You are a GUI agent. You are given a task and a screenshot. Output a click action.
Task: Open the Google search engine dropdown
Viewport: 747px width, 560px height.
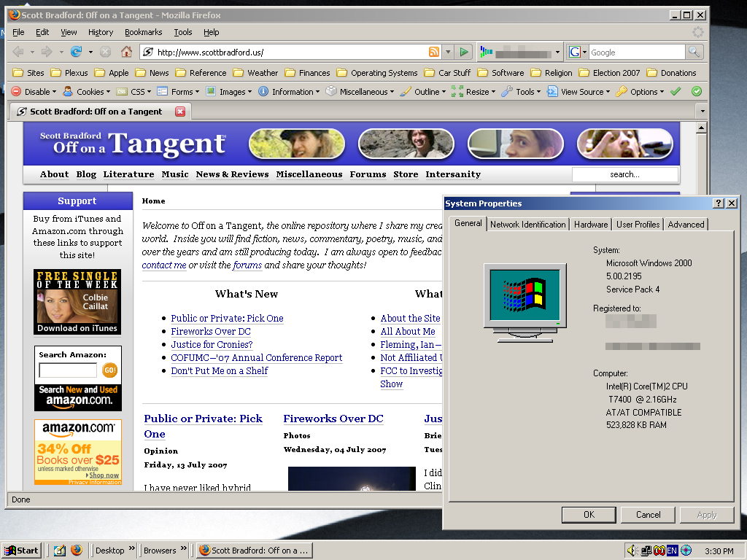[x=577, y=52]
